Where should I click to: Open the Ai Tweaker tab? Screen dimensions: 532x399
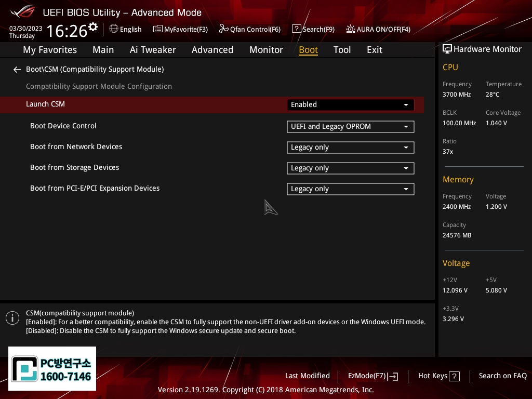(x=153, y=50)
